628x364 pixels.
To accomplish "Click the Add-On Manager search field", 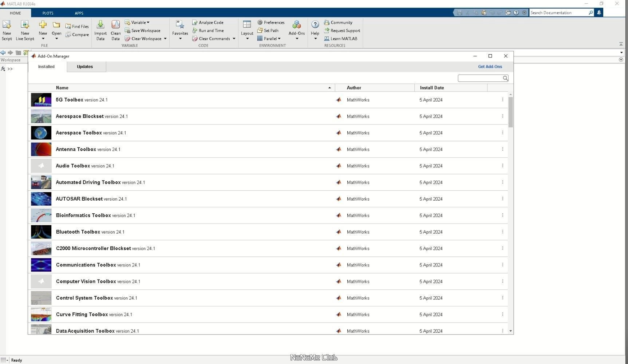I will pyautogui.click(x=480, y=78).
